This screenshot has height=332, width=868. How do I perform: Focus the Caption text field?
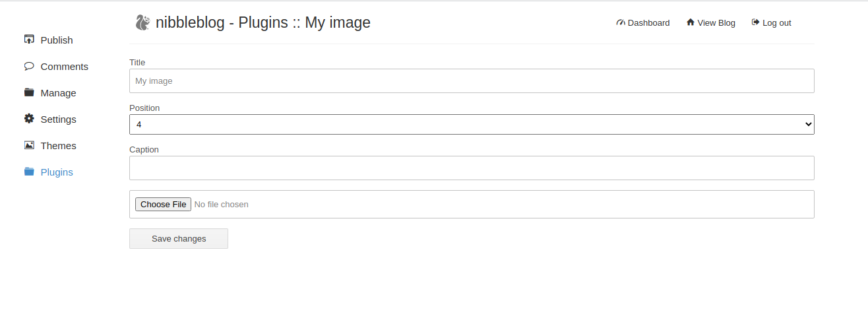472,168
